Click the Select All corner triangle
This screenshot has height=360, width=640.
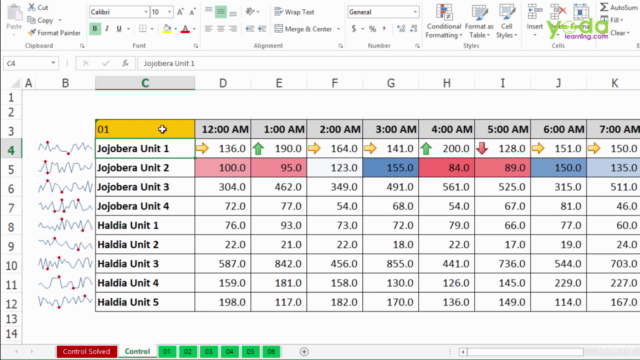point(15,83)
